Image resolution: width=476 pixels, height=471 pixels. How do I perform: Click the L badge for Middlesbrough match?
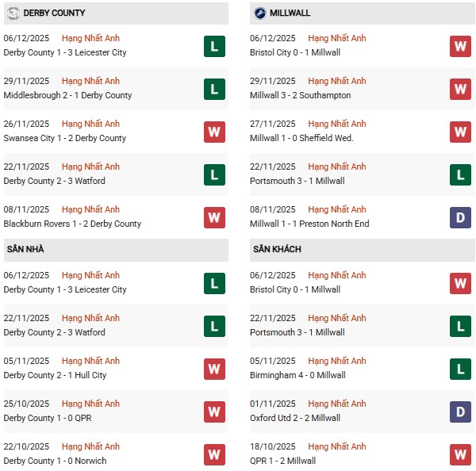[214, 89]
